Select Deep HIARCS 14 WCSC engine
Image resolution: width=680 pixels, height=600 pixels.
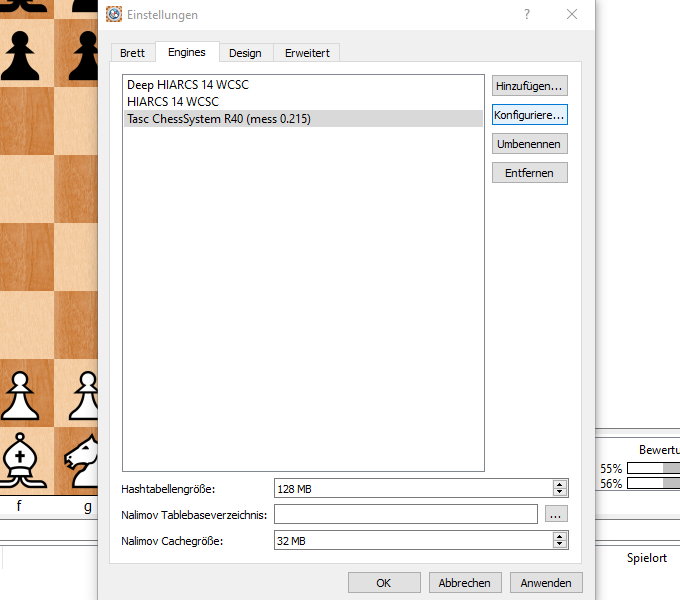[303, 85]
